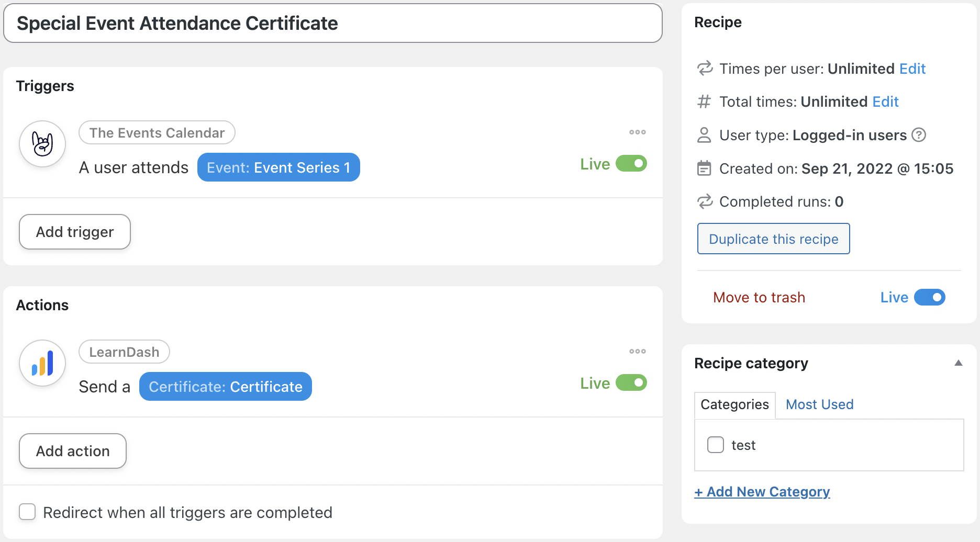Click the LearnDash action icon

(42, 363)
